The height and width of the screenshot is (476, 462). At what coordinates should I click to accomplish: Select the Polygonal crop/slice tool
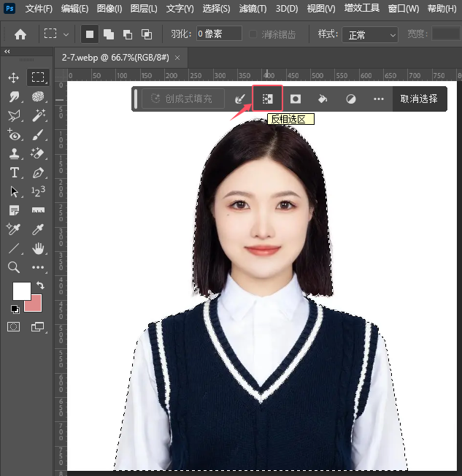[x=14, y=115]
